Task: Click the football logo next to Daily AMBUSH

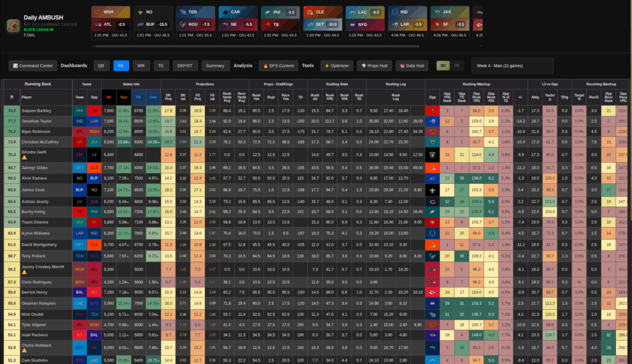Action: [x=13, y=26]
